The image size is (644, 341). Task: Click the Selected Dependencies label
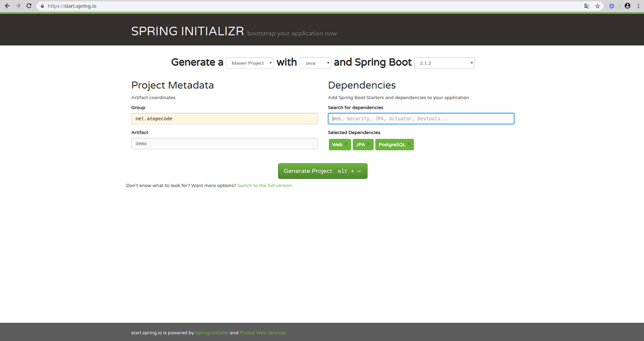tap(354, 133)
